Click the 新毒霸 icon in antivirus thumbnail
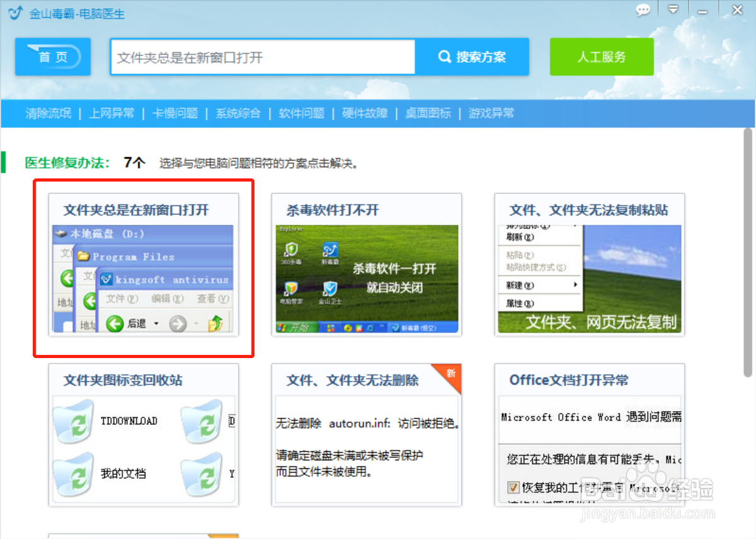The width and height of the screenshot is (756, 539). pos(329,250)
